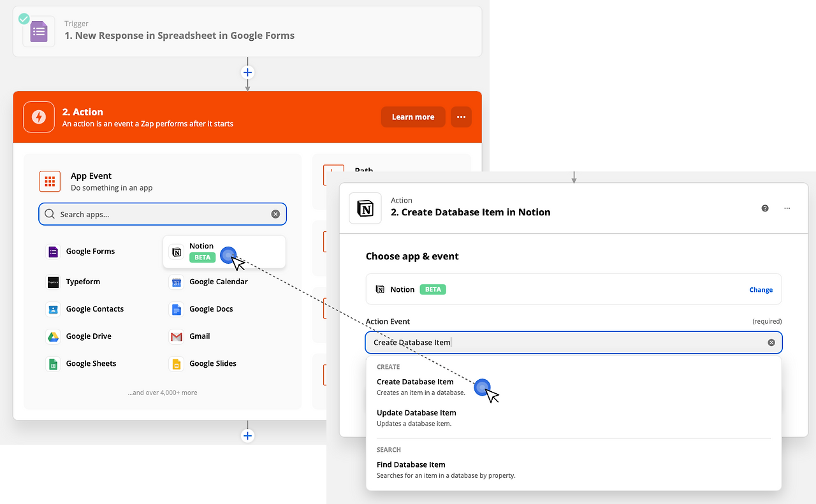Click the "2. Create Database Item in Notion" title
Screen dimensions: 816x504
(x=470, y=212)
